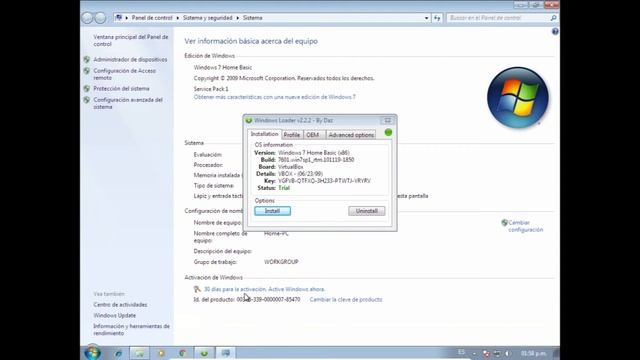Click the green status circle in Windows Loader
The image size is (640, 360).
coord(388,132)
